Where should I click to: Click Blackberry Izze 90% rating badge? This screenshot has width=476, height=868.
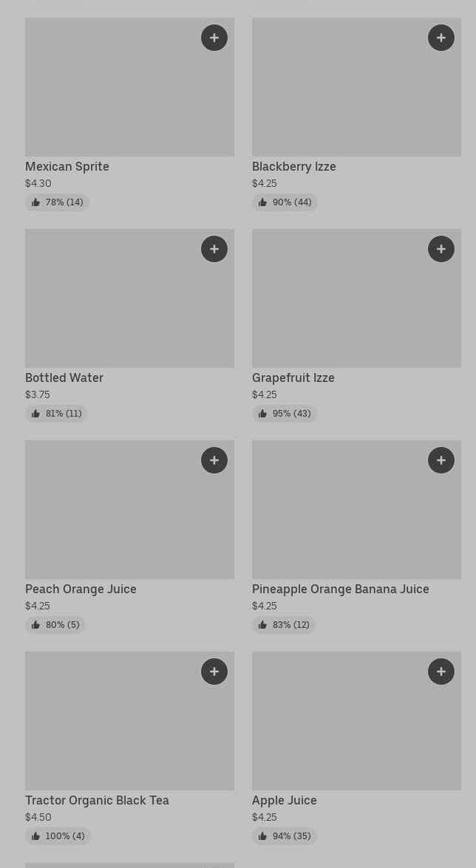pyautogui.click(x=285, y=202)
